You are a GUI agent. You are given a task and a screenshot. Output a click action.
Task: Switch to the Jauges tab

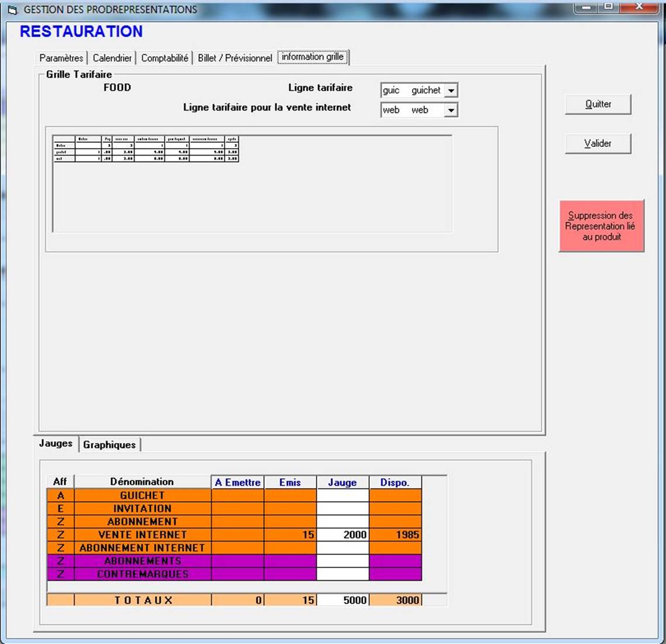pos(56,443)
